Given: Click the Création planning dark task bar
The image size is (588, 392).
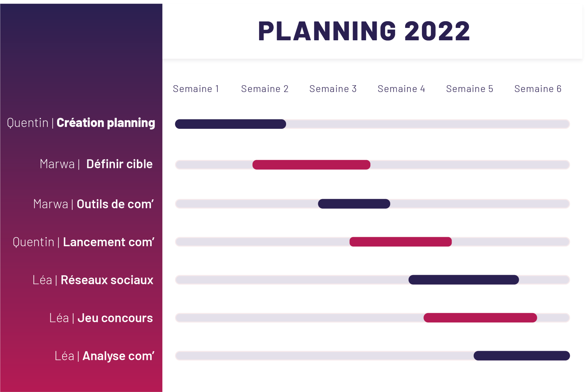Looking at the screenshot, I should click(x=230, y=124).
